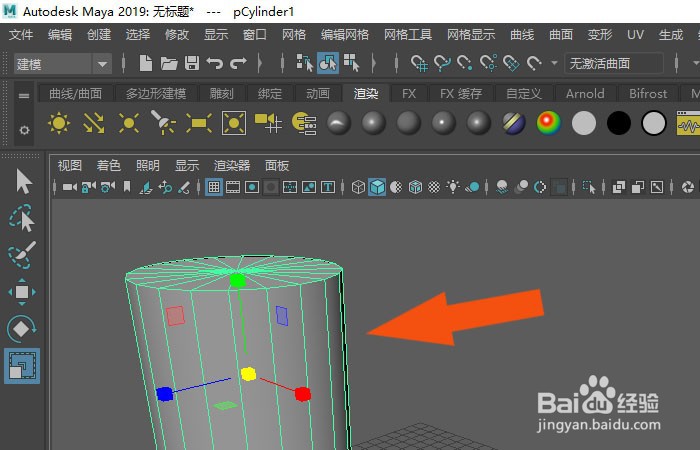The height and width of the screenshot is (450, 700).
Task: Toggle snap to grids magnet
Action: (419, 63)
